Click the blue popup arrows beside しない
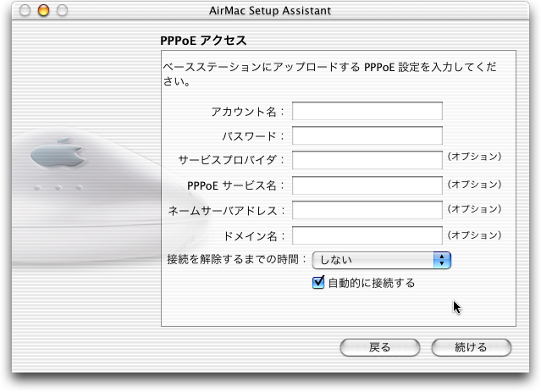 pyautogui.click(x=442, y=260)
